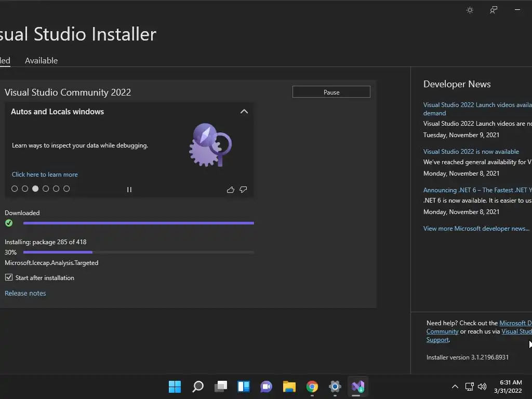
Task: Click the Visual Studio Installer taskbar icon
Action: (x=357, y=387)
